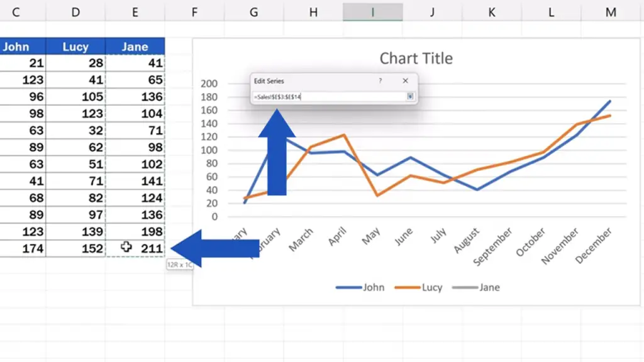Viewport: 644px width, 362px height.
Task: Click the series values input field
Action: [x=330, y=97]
